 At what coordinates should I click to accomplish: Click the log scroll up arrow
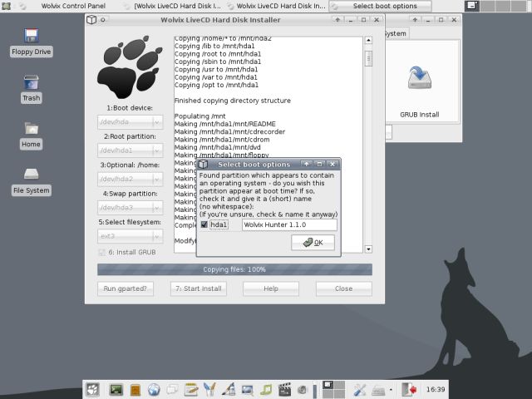[368, 41]
